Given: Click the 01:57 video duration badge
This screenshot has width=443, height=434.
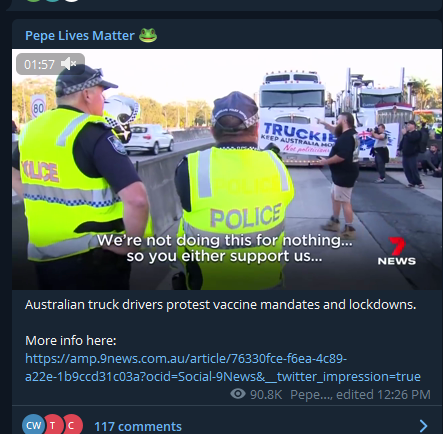Looking at the screenshot, I should 50,64.
